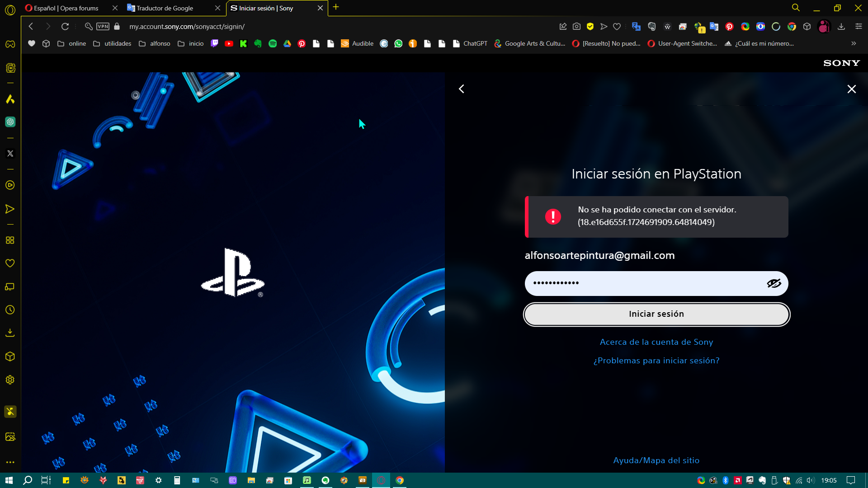The width and height of the screenshot is (868, 488).
Task: Toggle the Opera VPN badge
Action: (x=103, y=27)
